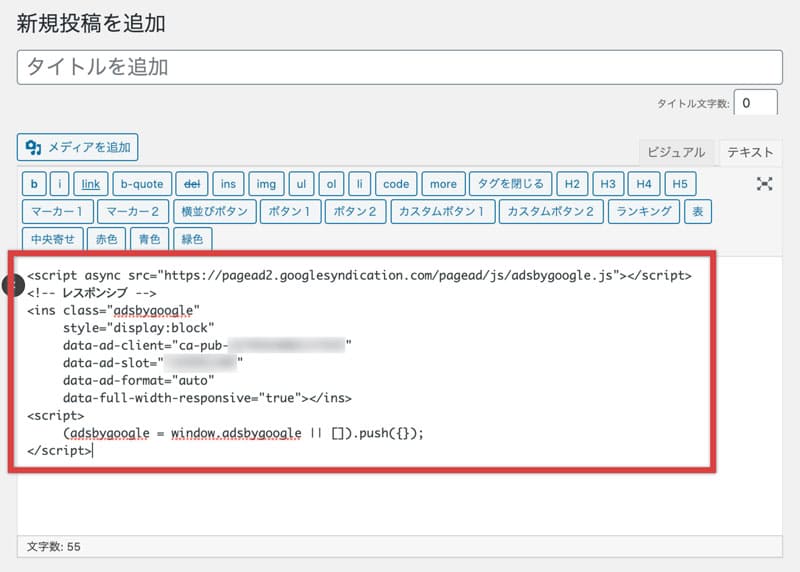Apply red text with 赤色 button
This screenshot has width=800, height=572.
(107, 239)
